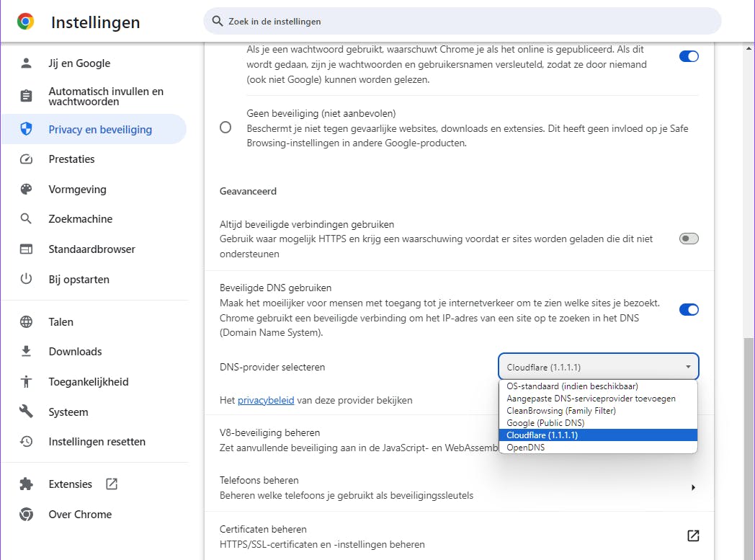Open Certificaten beheren external link icon

pos(693,535)
